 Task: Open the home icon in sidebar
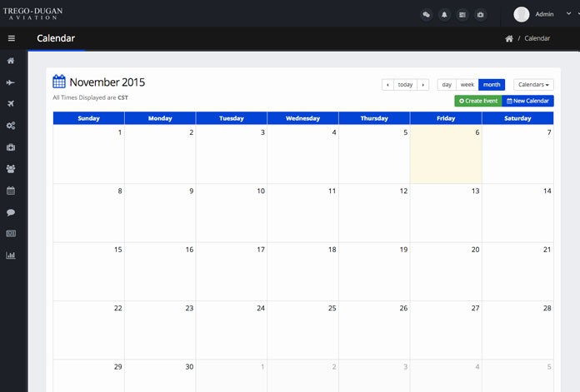[11, 61]
